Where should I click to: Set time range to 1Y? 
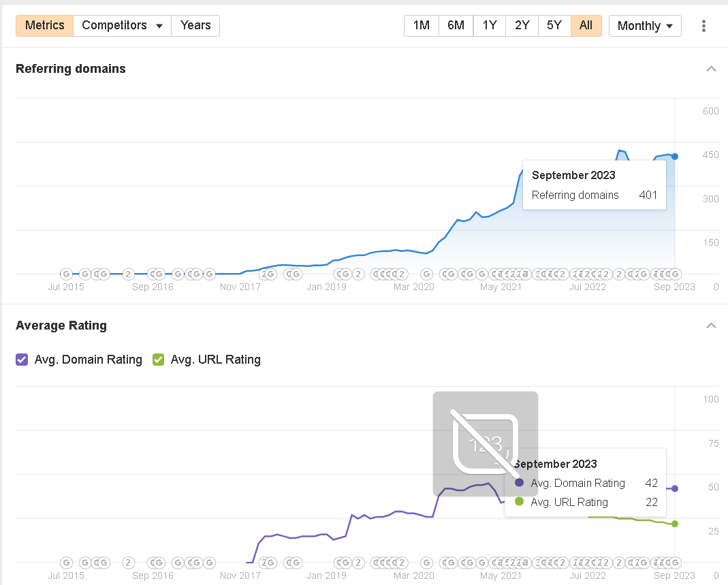coord(489,25)
